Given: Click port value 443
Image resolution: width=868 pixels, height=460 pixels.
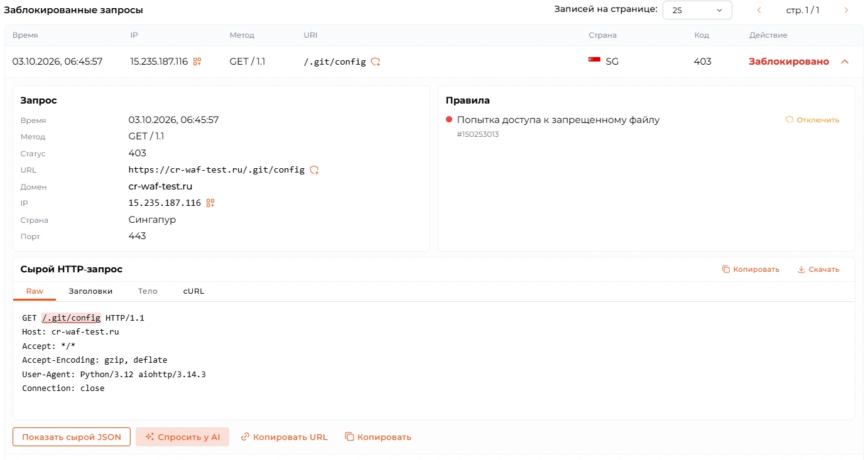Looking at the screenshot, I should point(137,236).
